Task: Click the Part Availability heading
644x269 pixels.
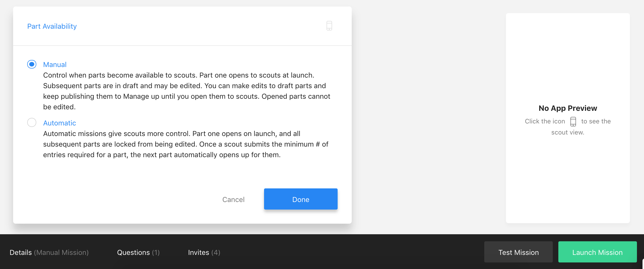Action: (x=52, y=26)
